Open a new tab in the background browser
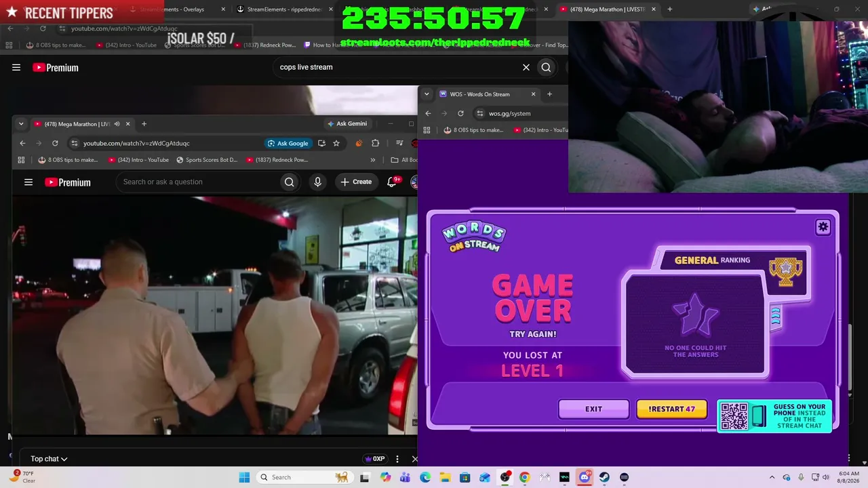This screenshot has height=488, width=868. click(x=669, y=9)
